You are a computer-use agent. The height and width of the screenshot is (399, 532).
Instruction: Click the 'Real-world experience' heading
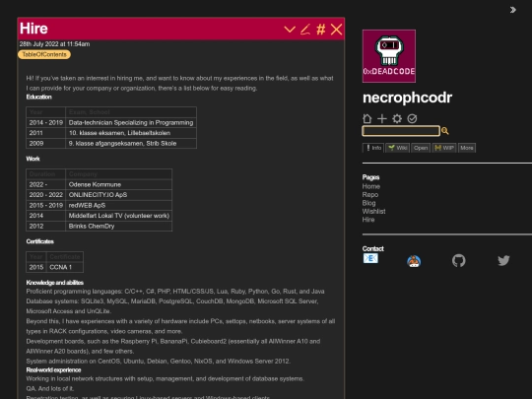[53, 369]
